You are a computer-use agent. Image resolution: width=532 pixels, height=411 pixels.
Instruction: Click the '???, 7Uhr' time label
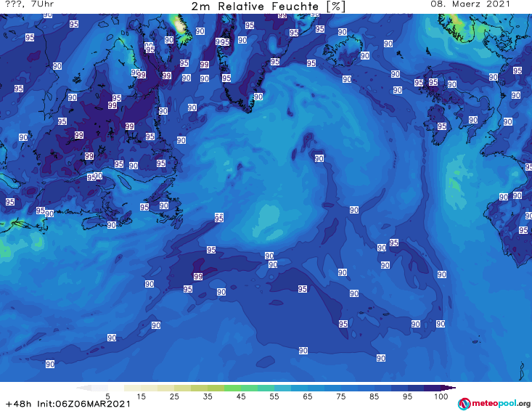pyautogui.click(x=30, y=4)
